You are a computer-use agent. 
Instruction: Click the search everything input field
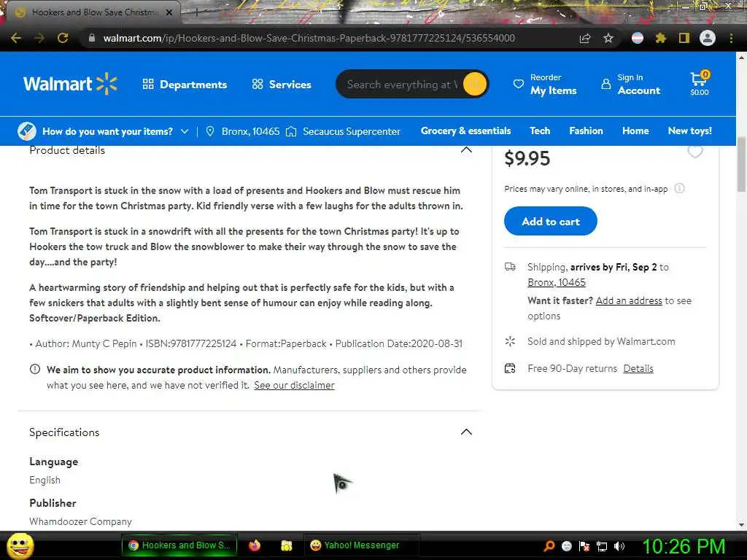coord(401,85)
